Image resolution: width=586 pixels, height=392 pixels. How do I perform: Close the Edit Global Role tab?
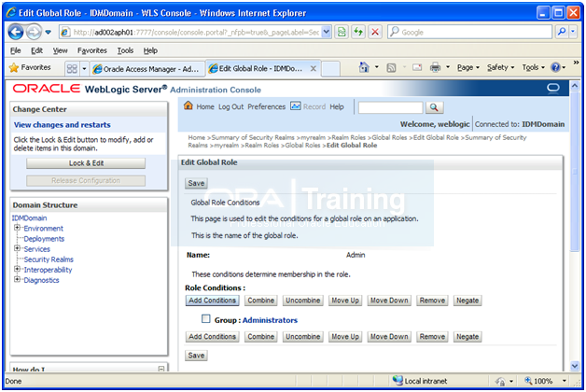click(x=314, y=69)
